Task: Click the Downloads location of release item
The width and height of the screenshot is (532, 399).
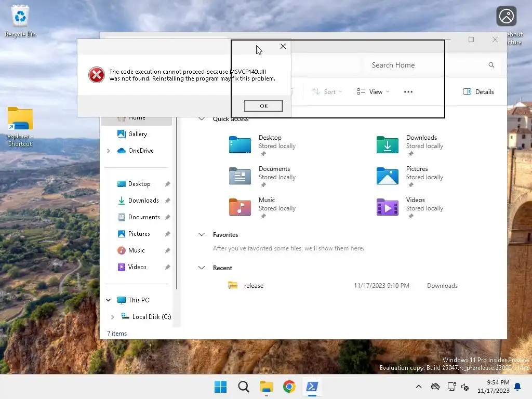Action: pyautogui.click(x=442, y=286)
